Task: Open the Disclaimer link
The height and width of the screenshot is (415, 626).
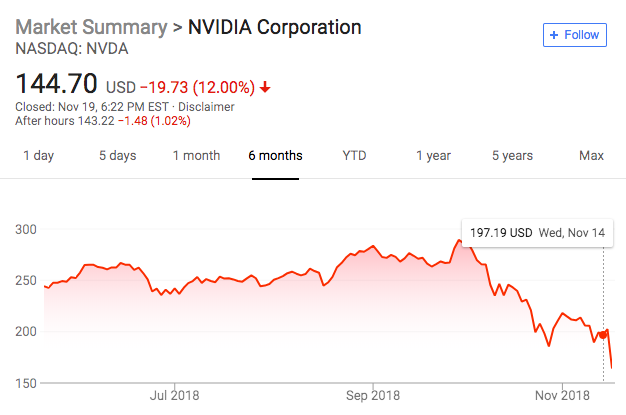Action: point(207,107)
